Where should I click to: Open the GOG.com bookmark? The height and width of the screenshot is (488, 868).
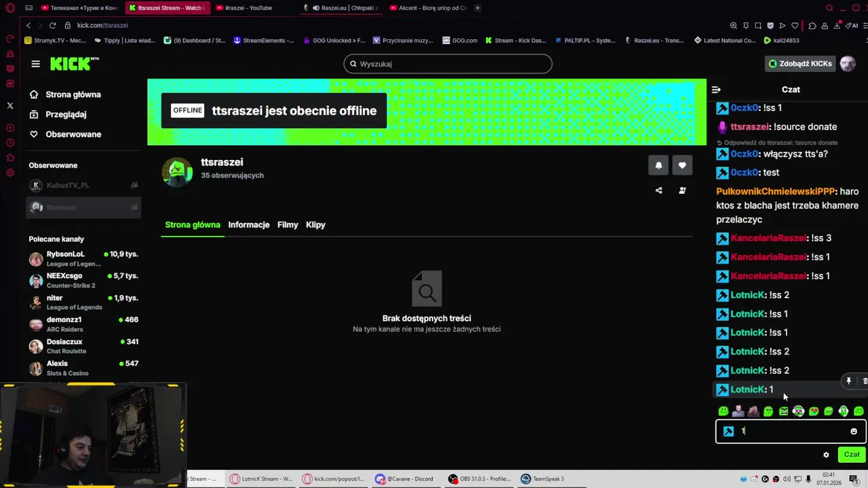click(x=460, y=41)
